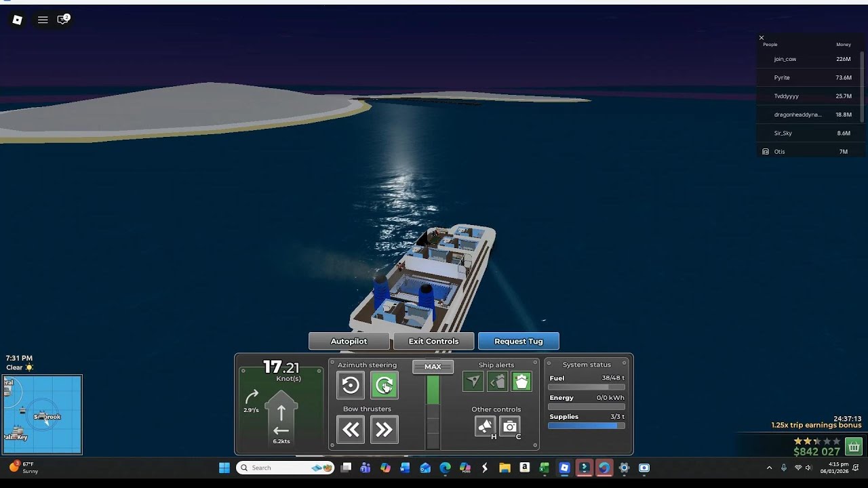Screen dimensions: 868x488
Task: Open Windows Settings gear in taskbar
Action: [x=624, y=468]
